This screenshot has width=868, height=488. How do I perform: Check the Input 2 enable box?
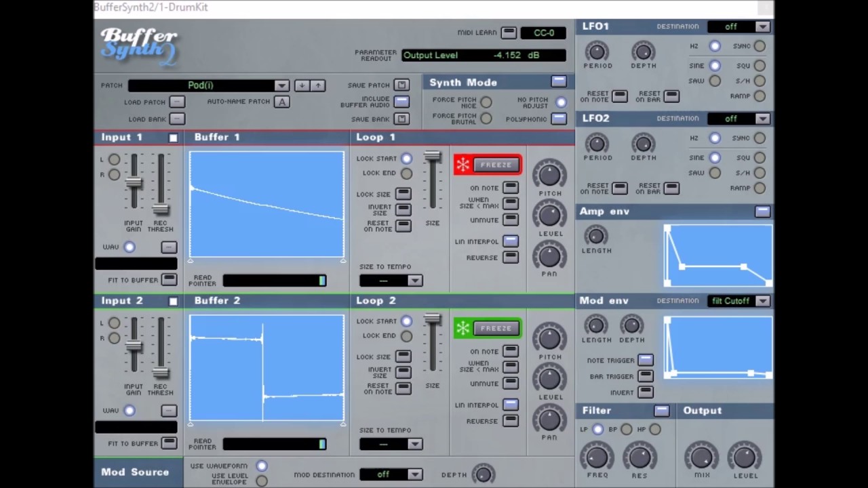coord(173,301)
